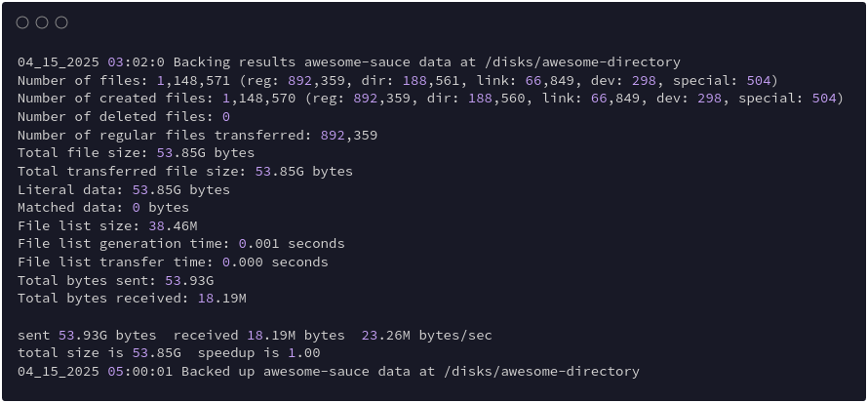Select the 'speedup is 1.00' line

point(169,353)
